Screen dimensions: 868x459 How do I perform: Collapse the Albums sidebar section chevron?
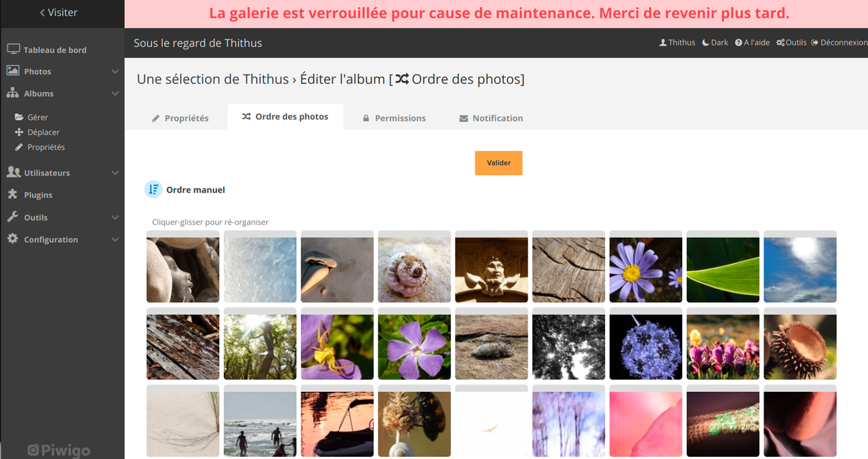pyautogui.click(x=115, y=94)
